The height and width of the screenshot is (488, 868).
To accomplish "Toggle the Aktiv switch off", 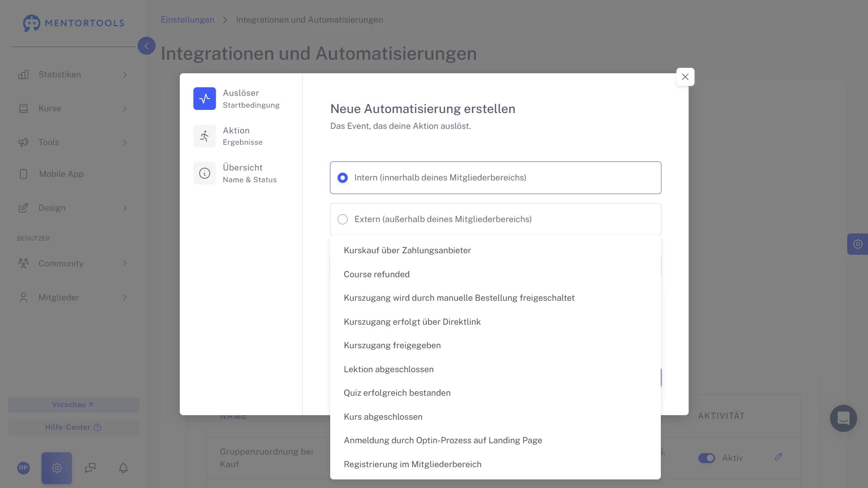I will 706,458.
